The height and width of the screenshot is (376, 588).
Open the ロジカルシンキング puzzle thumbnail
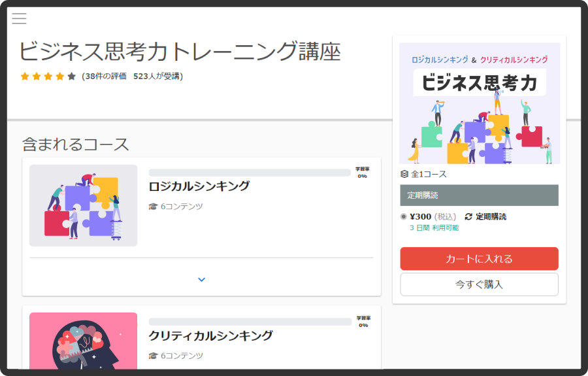pos(83,205)
